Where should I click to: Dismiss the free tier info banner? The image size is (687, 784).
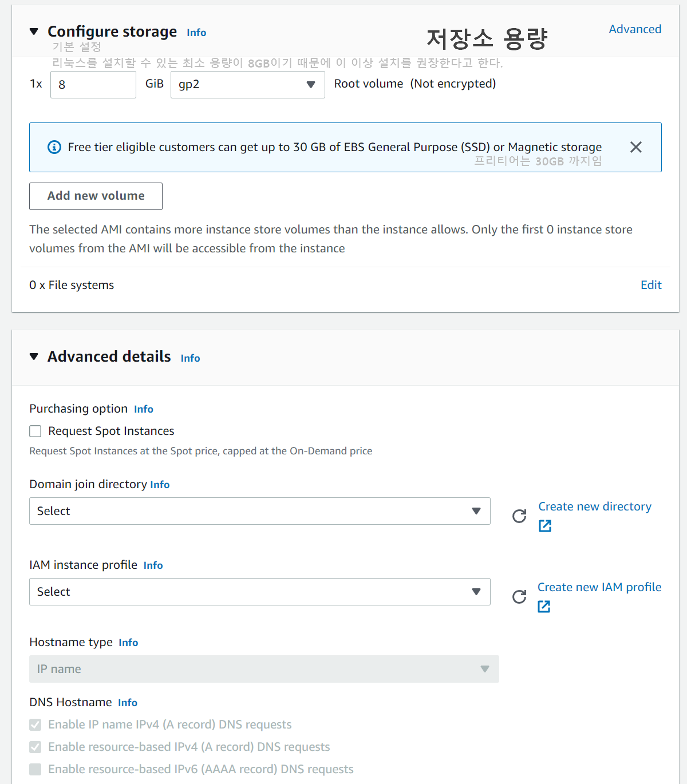[635, 147]
